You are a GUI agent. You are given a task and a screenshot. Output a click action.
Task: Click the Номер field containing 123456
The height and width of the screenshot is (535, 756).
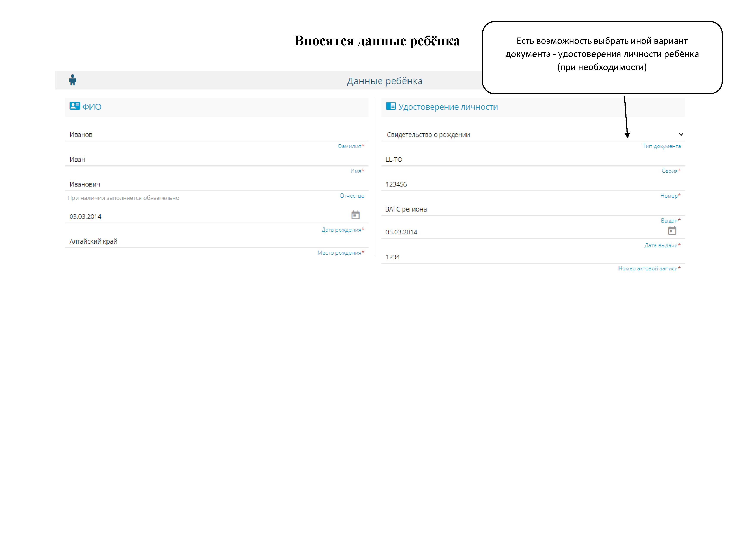[533, 185]
